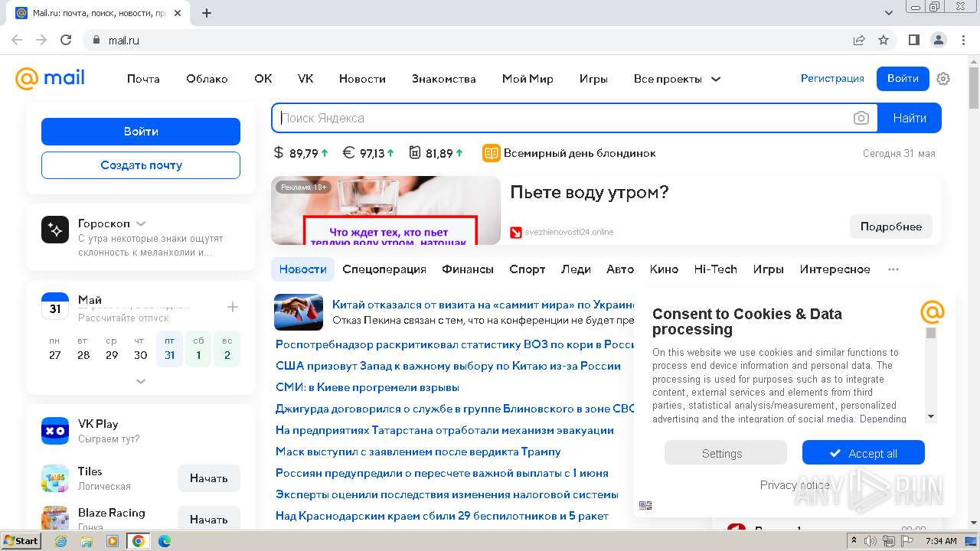Click the Blaze Racing game icon
The height and width of the screenshot is (551, 980).
pos(55,518)
